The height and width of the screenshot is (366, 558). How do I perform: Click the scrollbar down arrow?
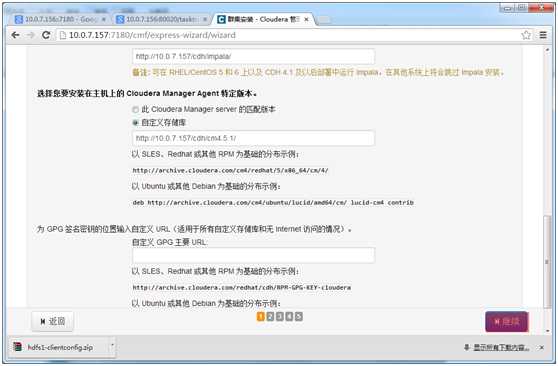point(547,331)
